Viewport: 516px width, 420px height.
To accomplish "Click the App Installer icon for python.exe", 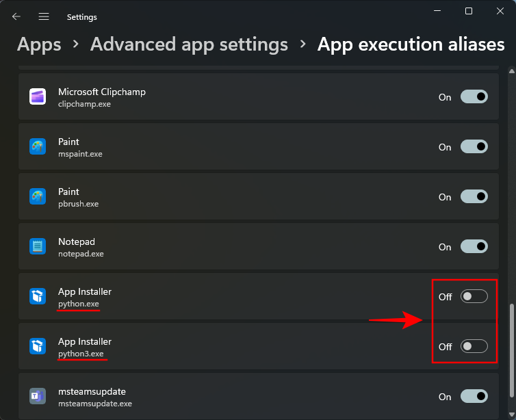I will 38,296.
